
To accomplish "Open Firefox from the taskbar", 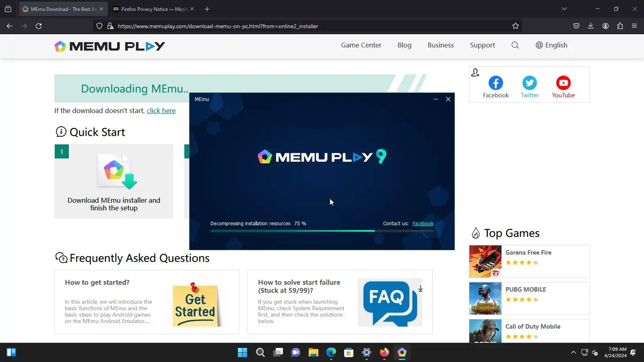I will click(384, 353).
